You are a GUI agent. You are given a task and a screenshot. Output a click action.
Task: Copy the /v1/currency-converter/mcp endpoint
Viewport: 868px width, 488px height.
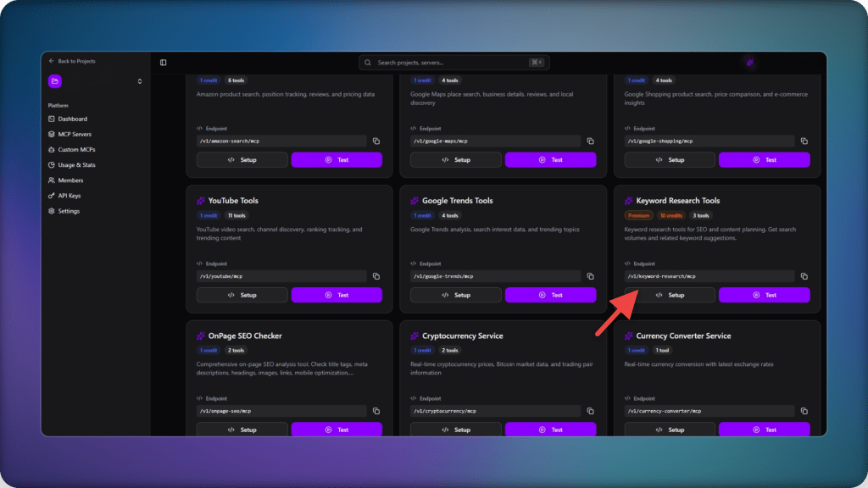click(804, 411)
